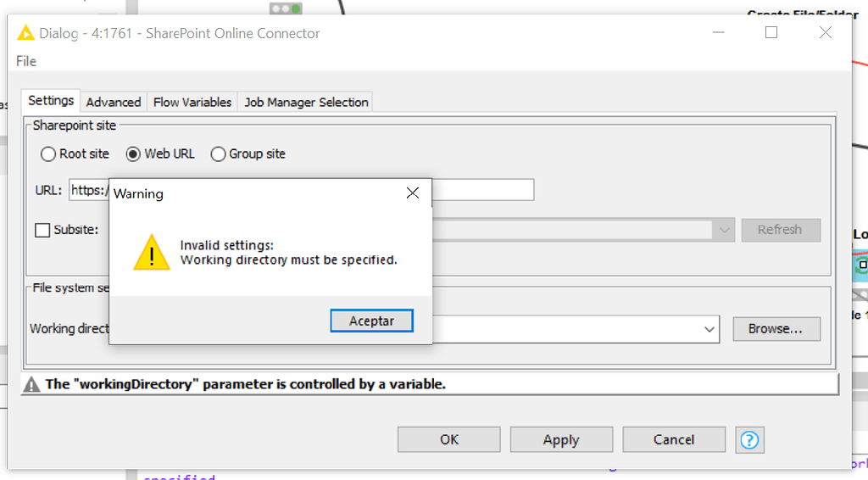Expand the Subsite dropdown arrow

point(724,230)
